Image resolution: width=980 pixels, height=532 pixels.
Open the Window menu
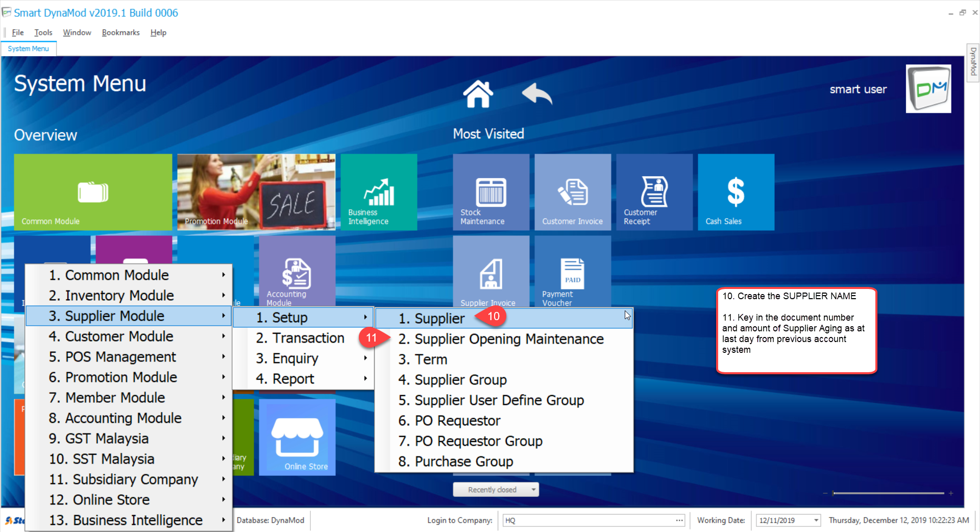tap(77, 33)
